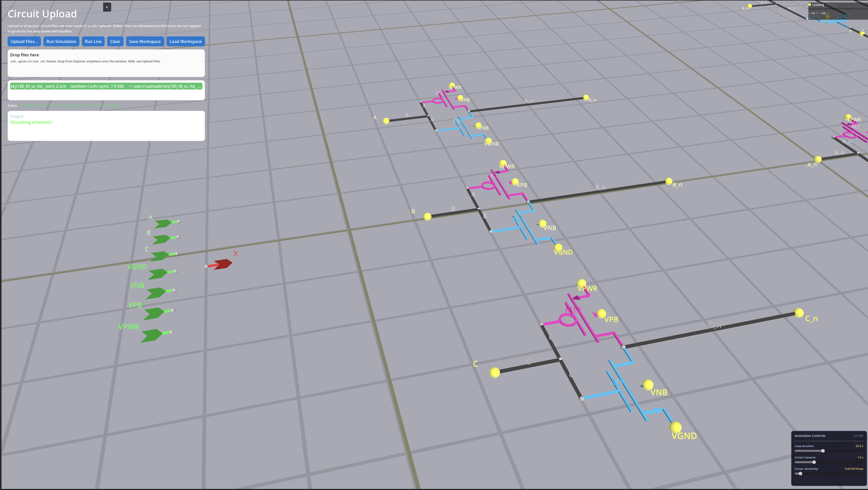Click the Run Simulation button
This screenshot has height=490, width=868.
pyautogui.click(x=61, y=41)
